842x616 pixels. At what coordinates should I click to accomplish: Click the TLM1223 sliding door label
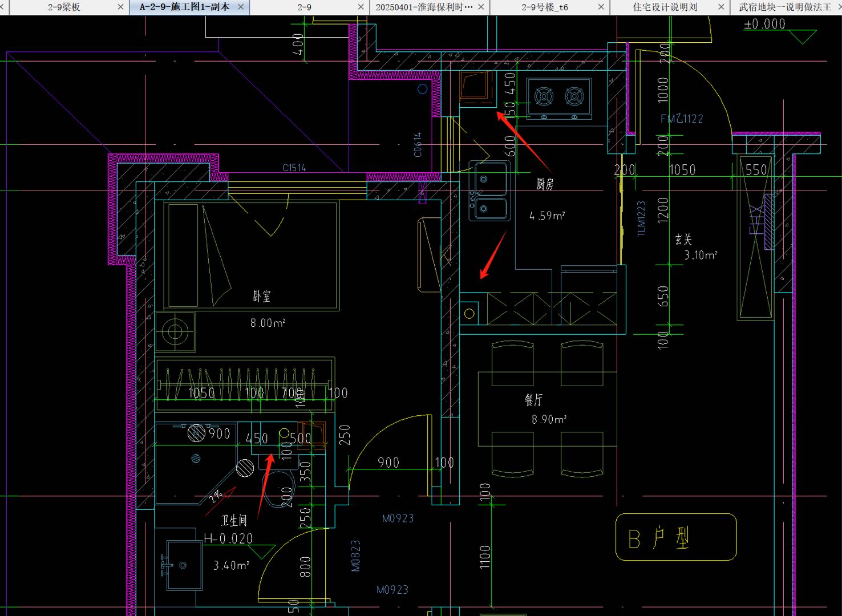click(x=641, y=218)
